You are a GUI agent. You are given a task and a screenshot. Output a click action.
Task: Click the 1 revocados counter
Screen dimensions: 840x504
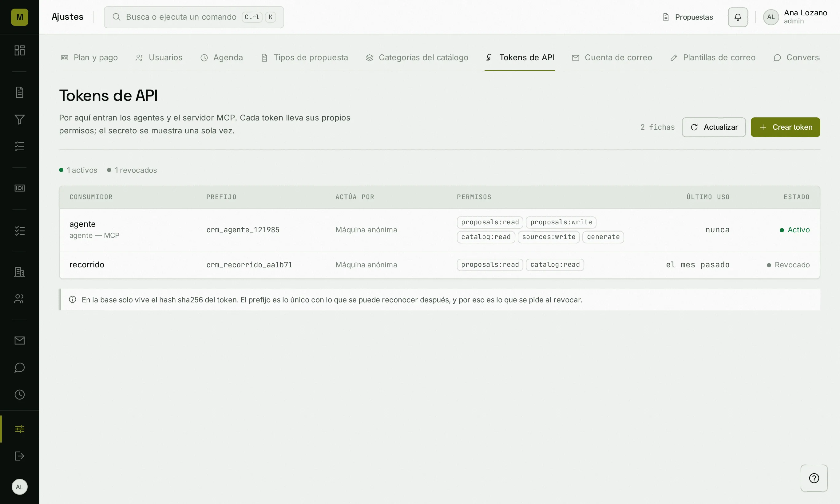pos(132,170)
